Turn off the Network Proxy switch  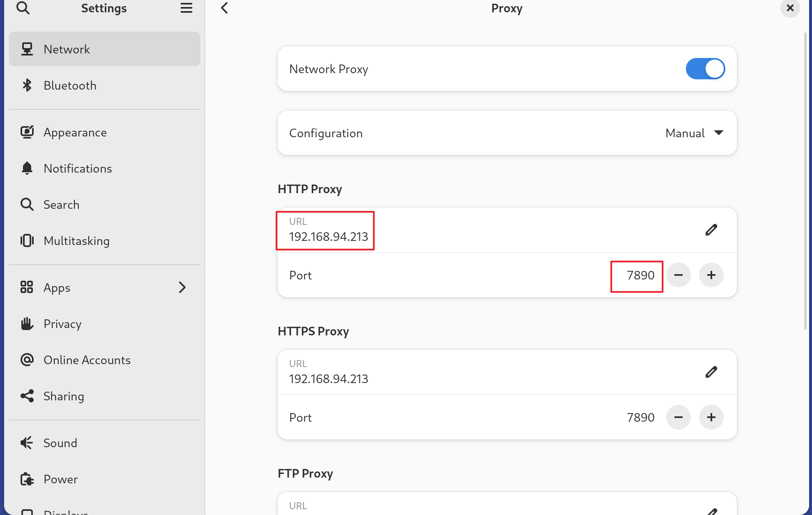click(x=705, y=69)
